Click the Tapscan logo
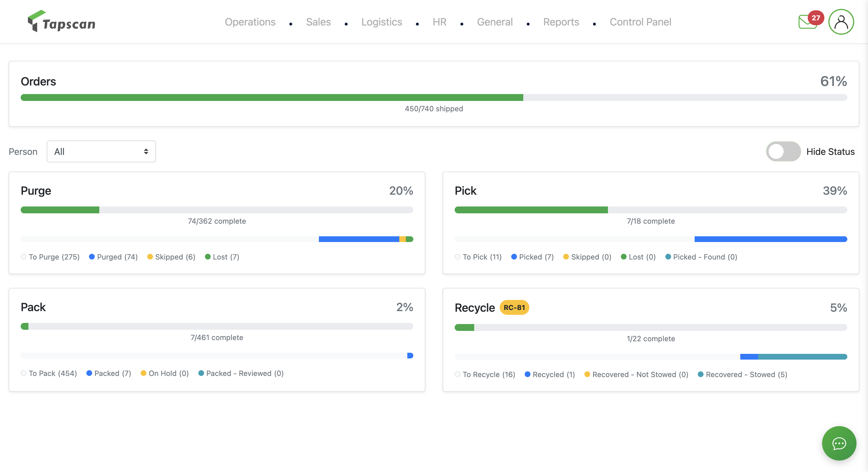This screenshot has height=472, width=868. (x=62, y=21)
